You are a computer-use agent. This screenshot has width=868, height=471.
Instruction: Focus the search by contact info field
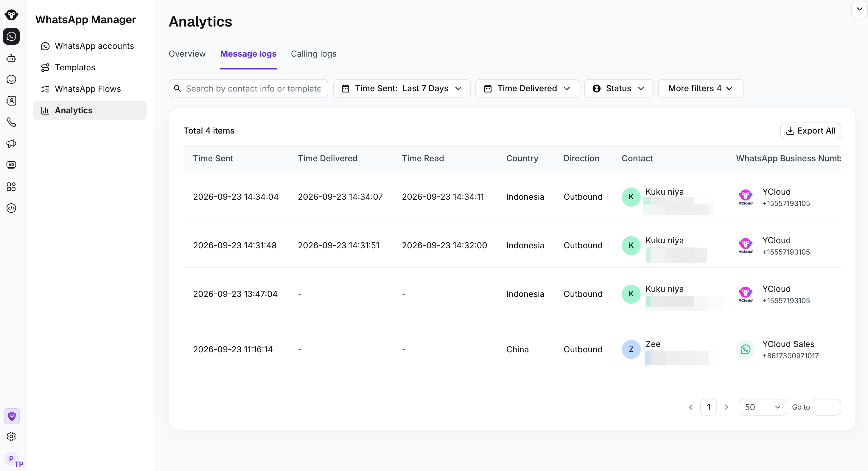point(248,89)
